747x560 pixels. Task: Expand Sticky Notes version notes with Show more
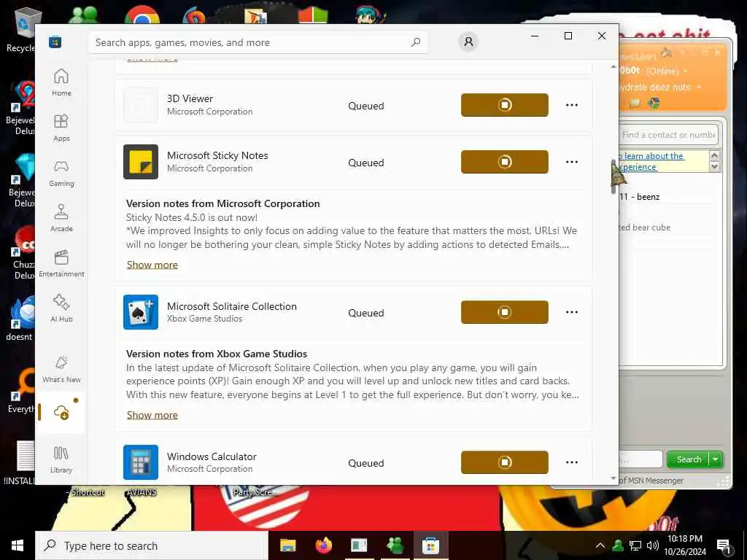click(152, 265)
